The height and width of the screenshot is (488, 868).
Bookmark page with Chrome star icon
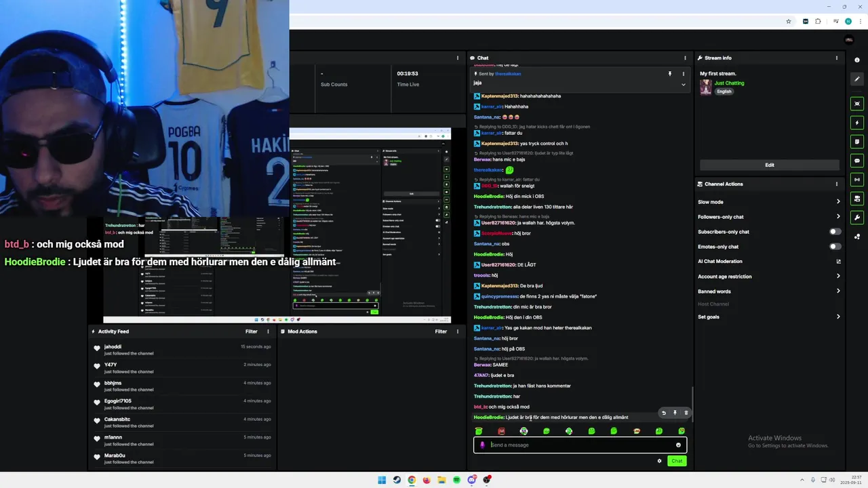(789, 21)
